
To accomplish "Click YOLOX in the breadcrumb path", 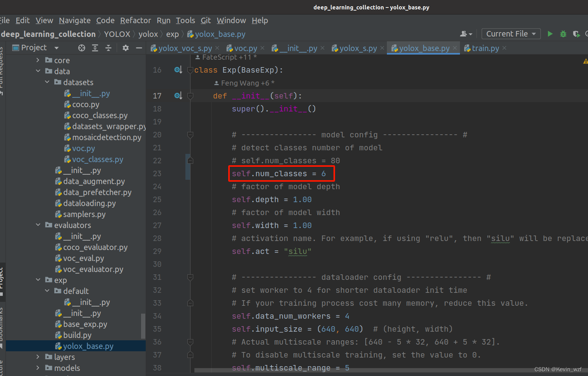I will [117, 34].
